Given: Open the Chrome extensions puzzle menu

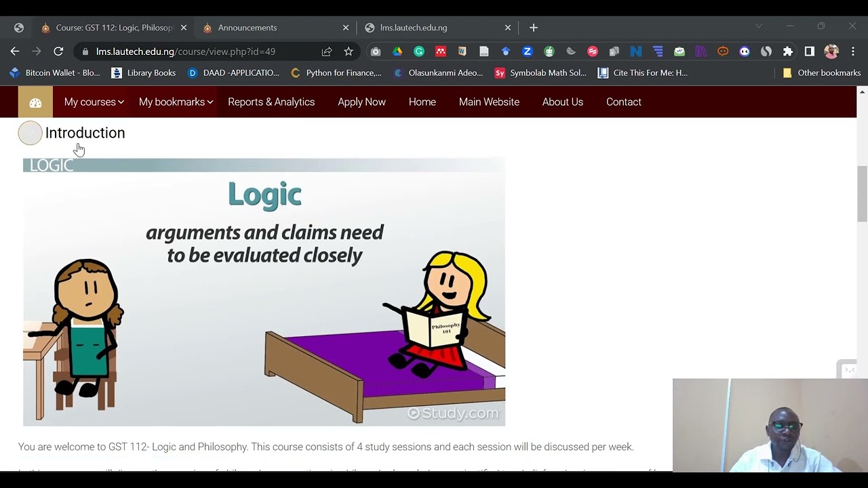Looking at the screenshot, I should click(787, 52).
